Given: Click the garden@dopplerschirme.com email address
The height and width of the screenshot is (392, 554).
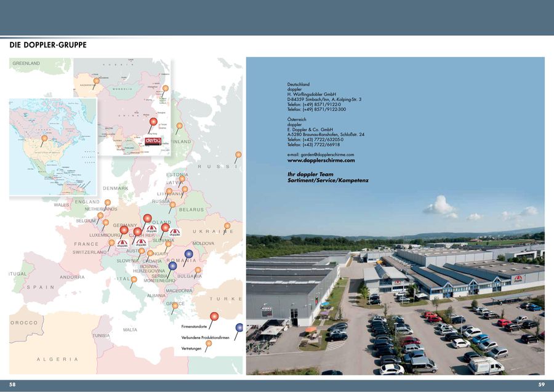Looking at the screenshot, I should 321,154.
